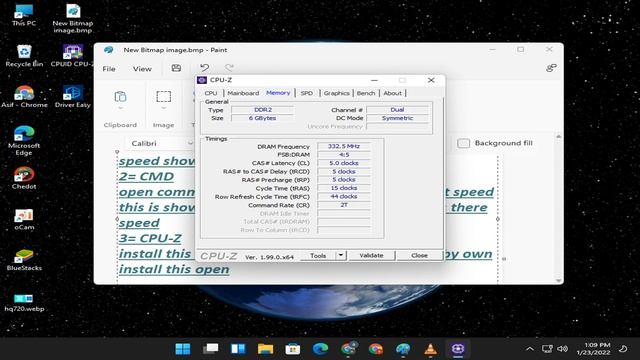The width and height of the screenshot is (640, 360).
Task: Open Microsoft Store from the taskbar
Action: [x=293, y=349]
